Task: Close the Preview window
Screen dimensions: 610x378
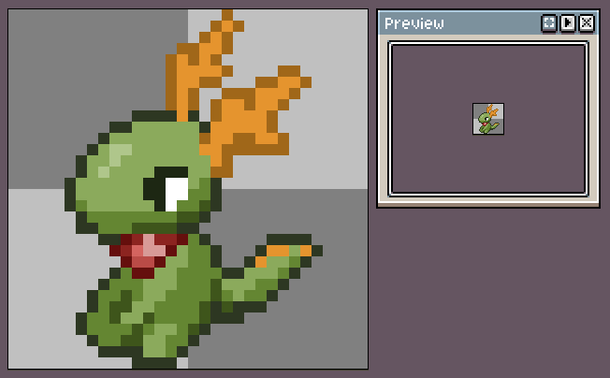Action: point(586,23)
